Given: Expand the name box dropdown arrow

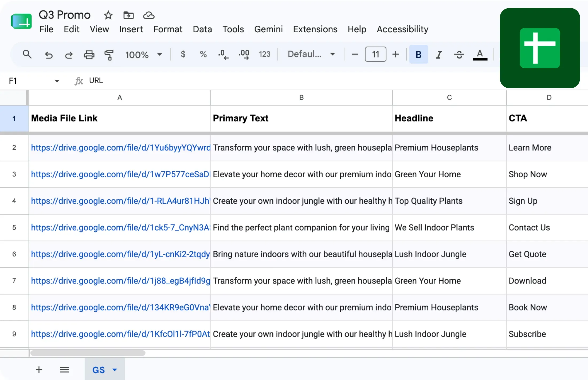Looking at the screenshot, I should pos(57,81).
